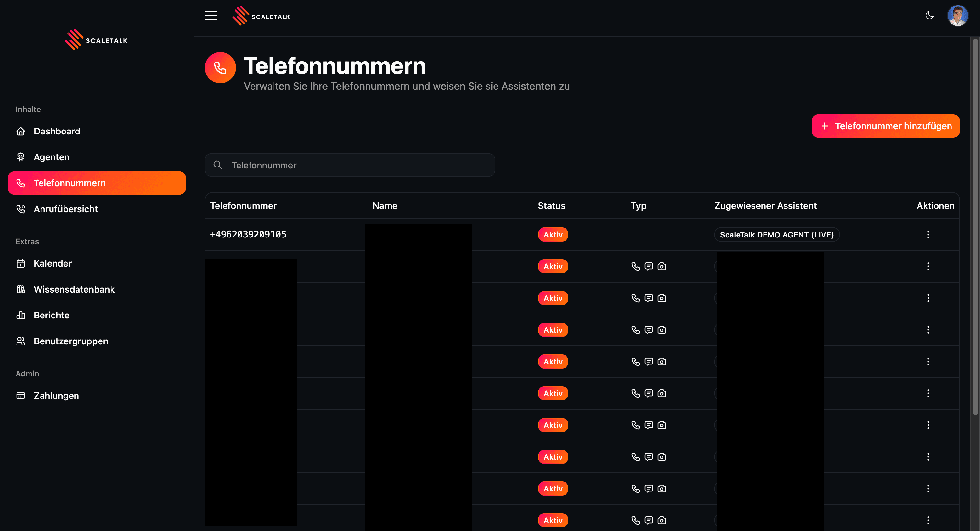Open the three-dot menu on the second row
The width and height of the screenshot is (980, 531).
[x=928, y=266]
